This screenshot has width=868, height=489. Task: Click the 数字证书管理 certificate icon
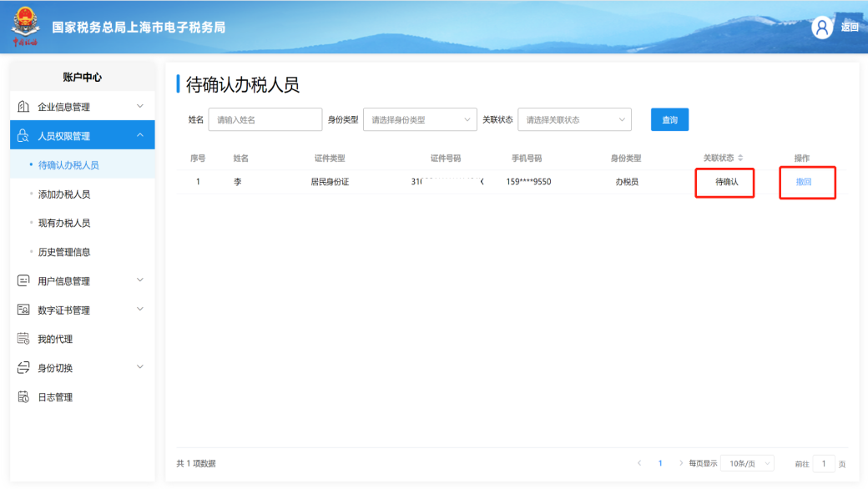point(23,310)
